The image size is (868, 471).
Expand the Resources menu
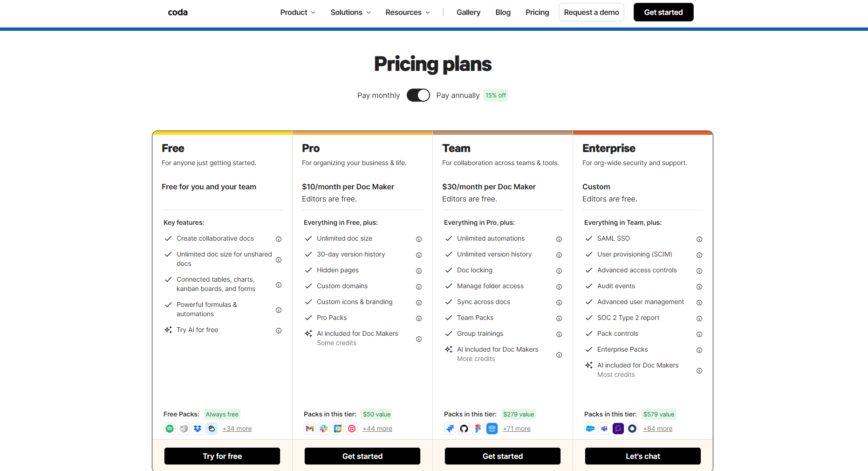click(408, 13)
